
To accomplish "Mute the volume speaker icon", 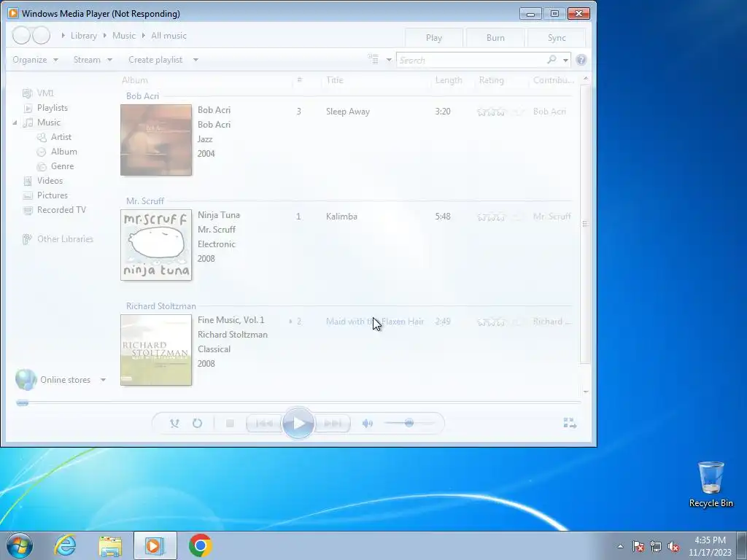I will click(x=368, y=424).
